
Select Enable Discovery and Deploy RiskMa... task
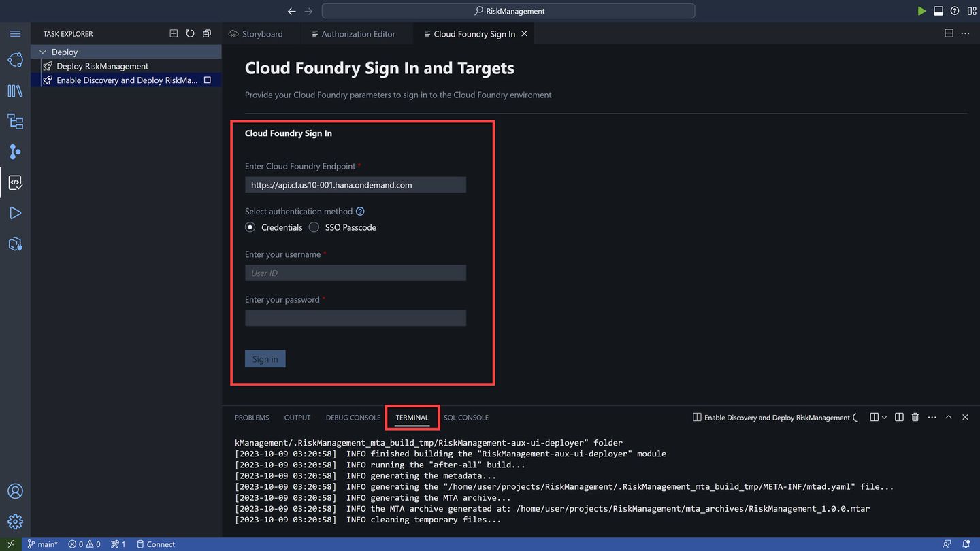pos(127,80)
